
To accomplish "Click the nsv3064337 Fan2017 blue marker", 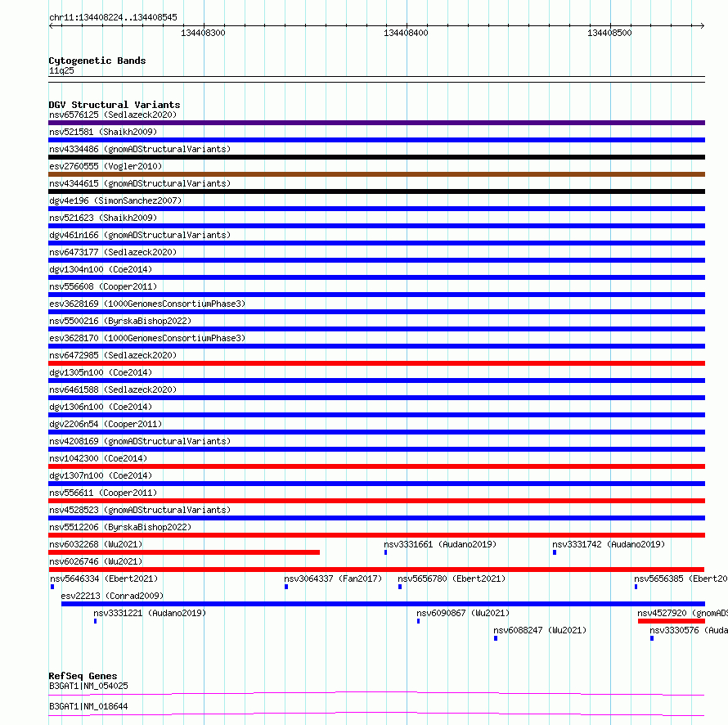I will click(x=286, y=587).
